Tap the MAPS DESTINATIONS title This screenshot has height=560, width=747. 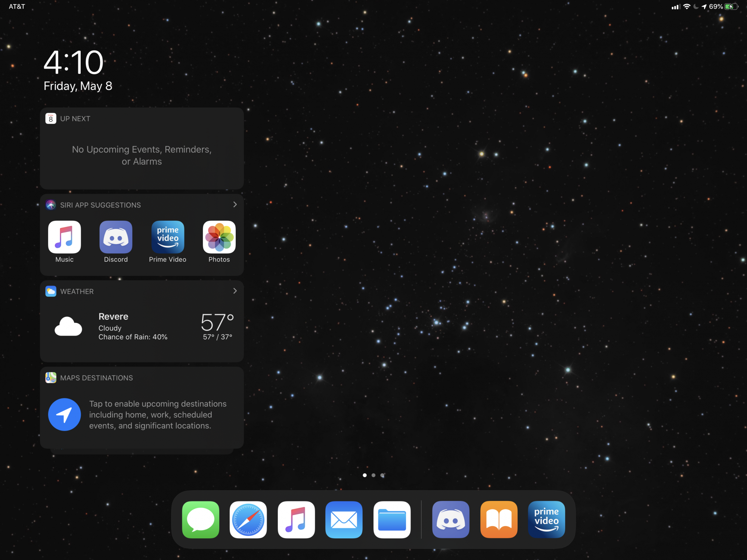96,378
